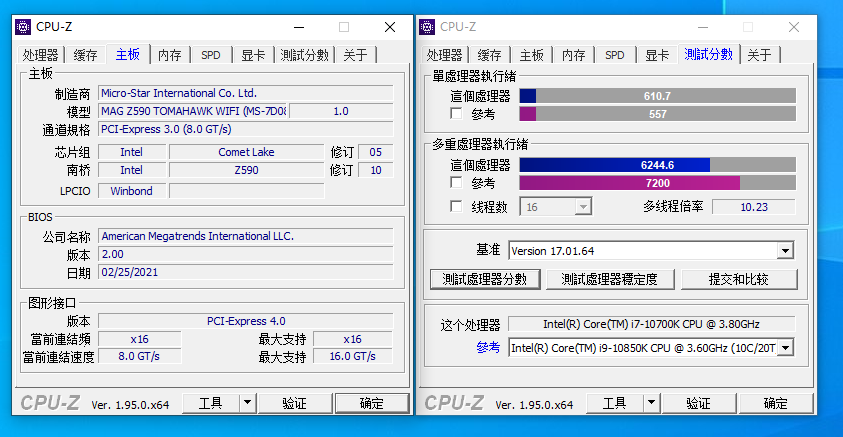The image size is (843, 437).
Task: Click 验证 button in right window
Action: [699, 403]
